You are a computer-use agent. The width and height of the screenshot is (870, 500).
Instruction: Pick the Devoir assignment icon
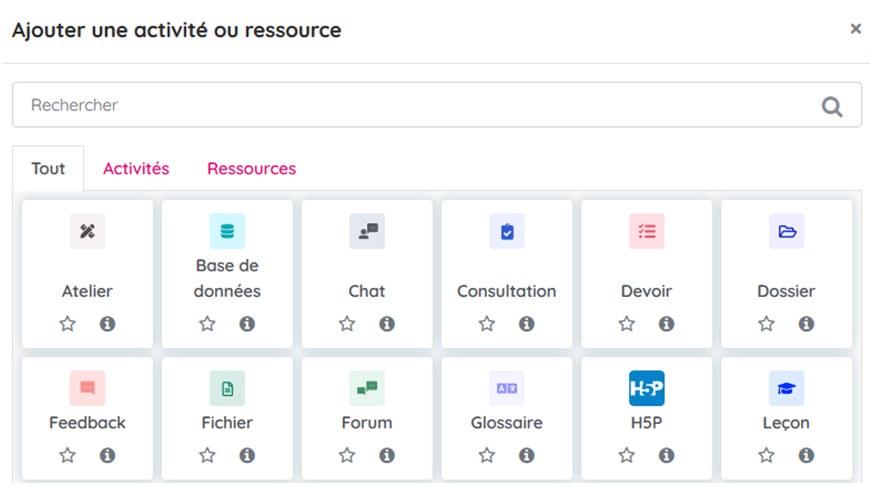(x=646, y=231)
